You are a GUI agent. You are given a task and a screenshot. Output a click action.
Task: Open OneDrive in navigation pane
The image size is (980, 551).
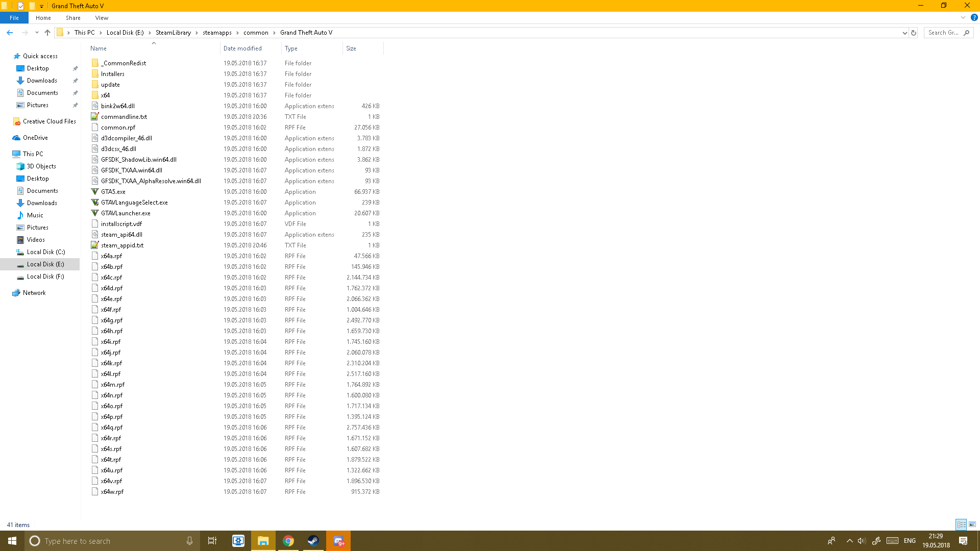pyautogui.click(x=35, y=138)
